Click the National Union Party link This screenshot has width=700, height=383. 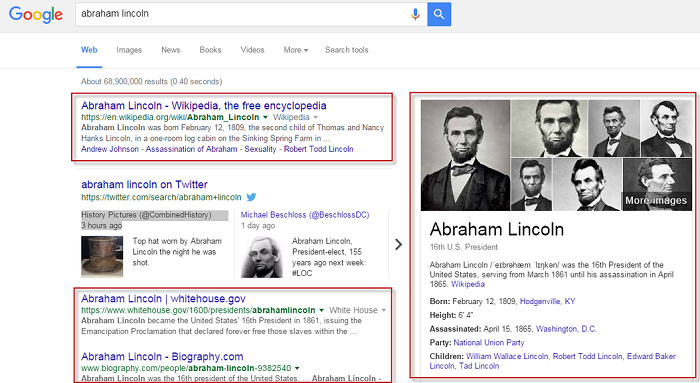(489, 342)
